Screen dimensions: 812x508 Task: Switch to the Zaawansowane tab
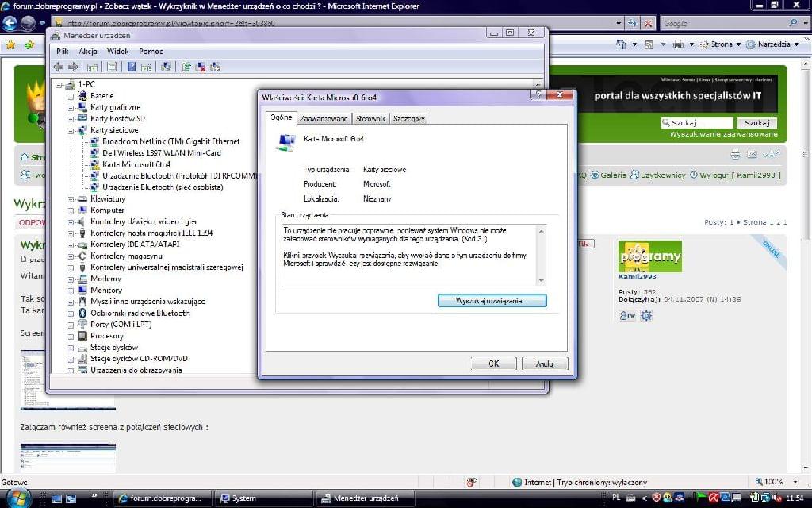324,119
